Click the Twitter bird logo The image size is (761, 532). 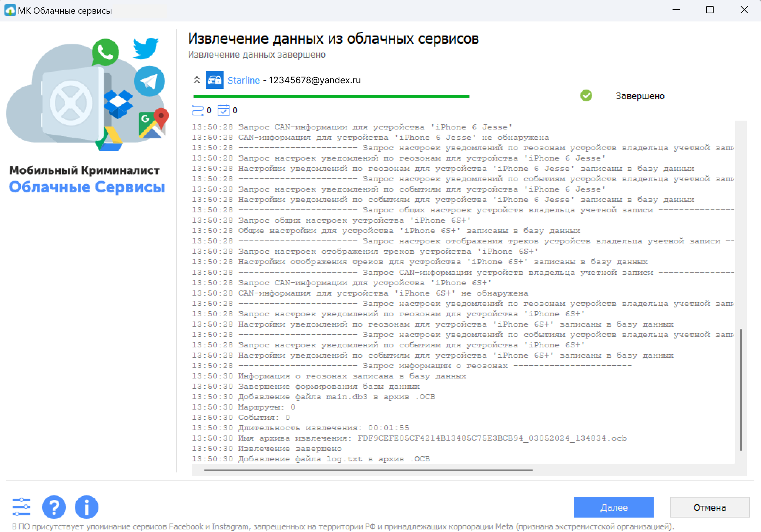click(145, 48)
